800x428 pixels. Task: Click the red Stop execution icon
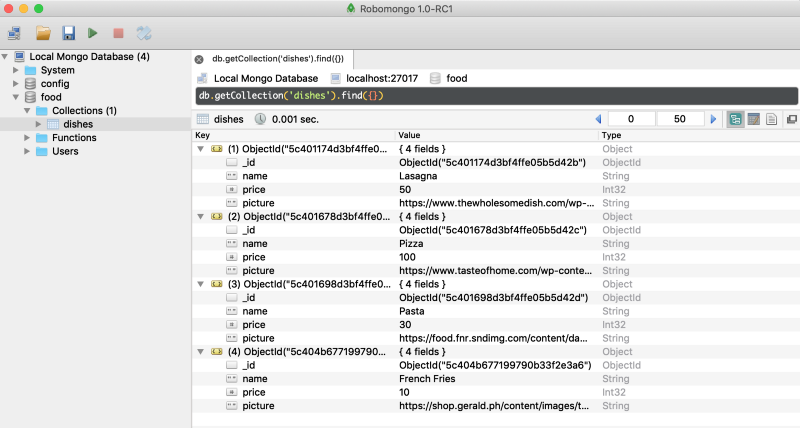tap(118, 33)
